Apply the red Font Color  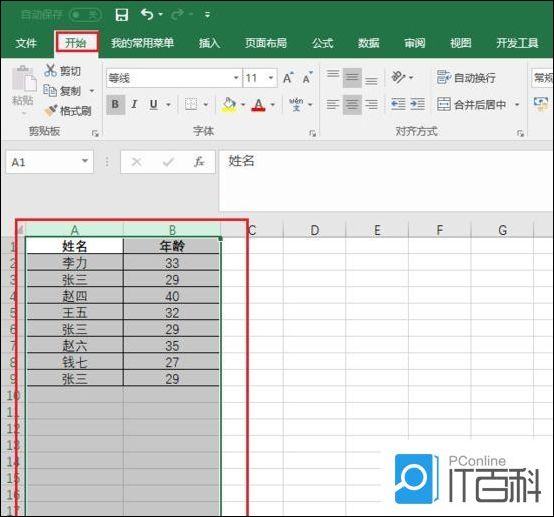point(259,105)
